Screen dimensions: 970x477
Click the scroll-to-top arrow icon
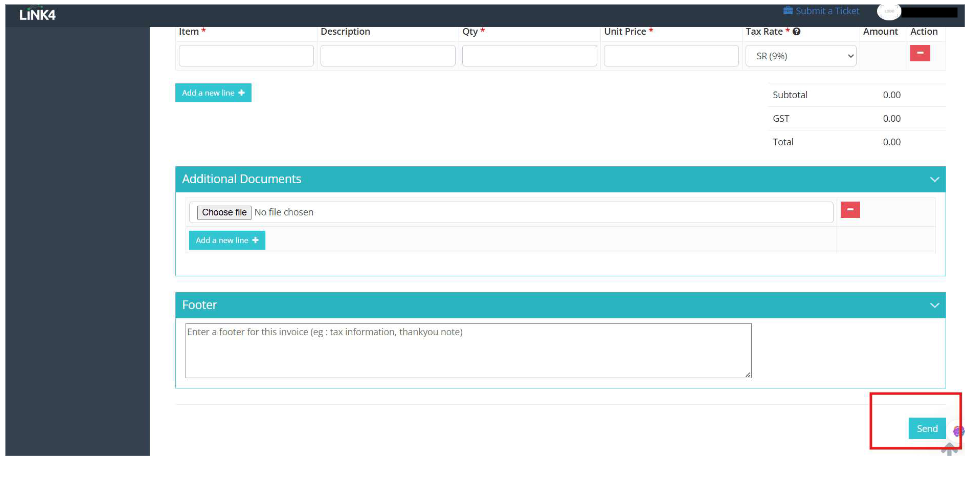pyautogui.click(x=950, y=450)
